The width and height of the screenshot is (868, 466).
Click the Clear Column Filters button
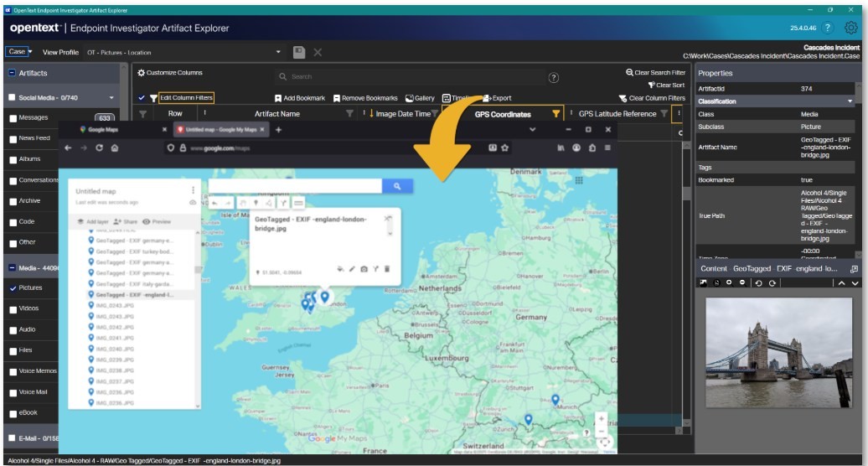coord(651,98)
